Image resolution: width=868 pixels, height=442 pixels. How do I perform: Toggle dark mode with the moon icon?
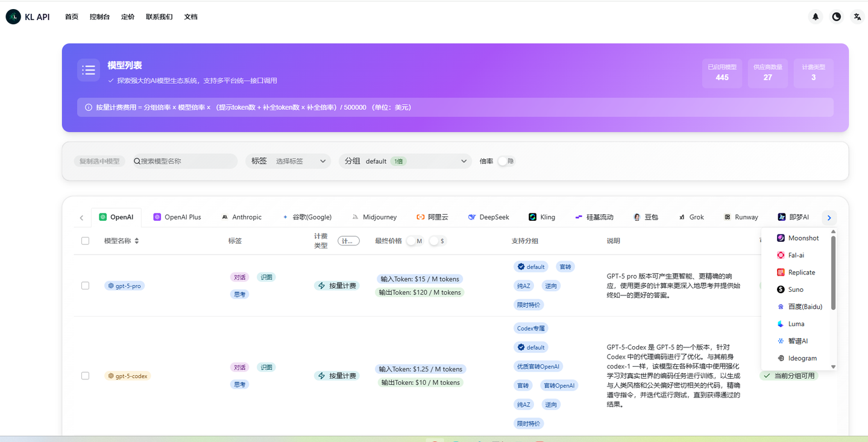[836, 16]
